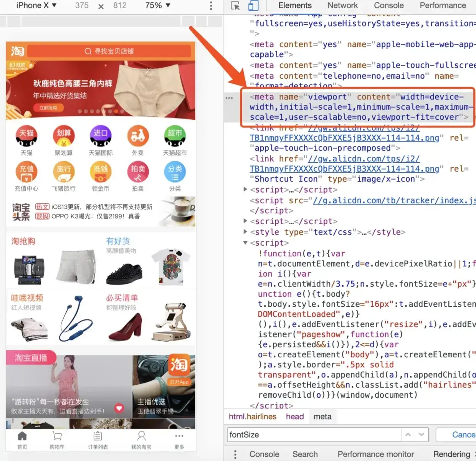Click the Taobao search box
The width and height of the screenshot is (476, 461).
pos(109,51)
